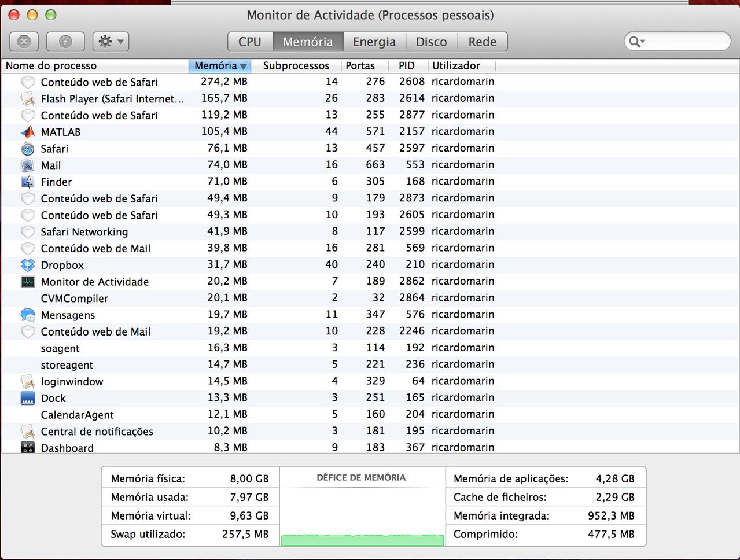The height and width of the screenshot is (560, 740).
Task: Click shield icon of 119,2 MB Safari content
Action: [x=28, y=115]
